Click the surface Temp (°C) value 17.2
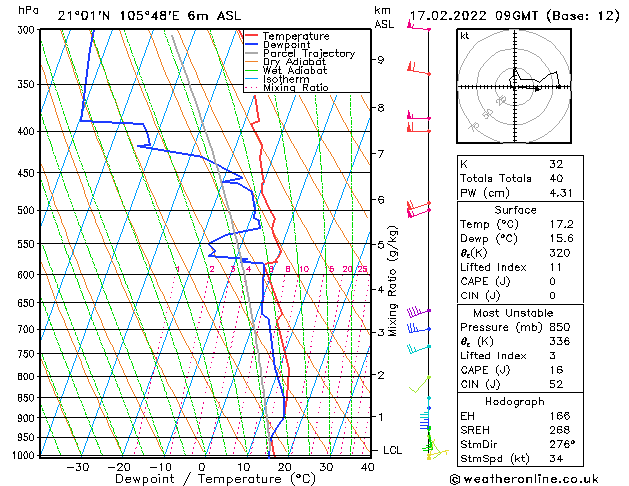The width and height of the screenshot is (629, 486). (561, 224)
